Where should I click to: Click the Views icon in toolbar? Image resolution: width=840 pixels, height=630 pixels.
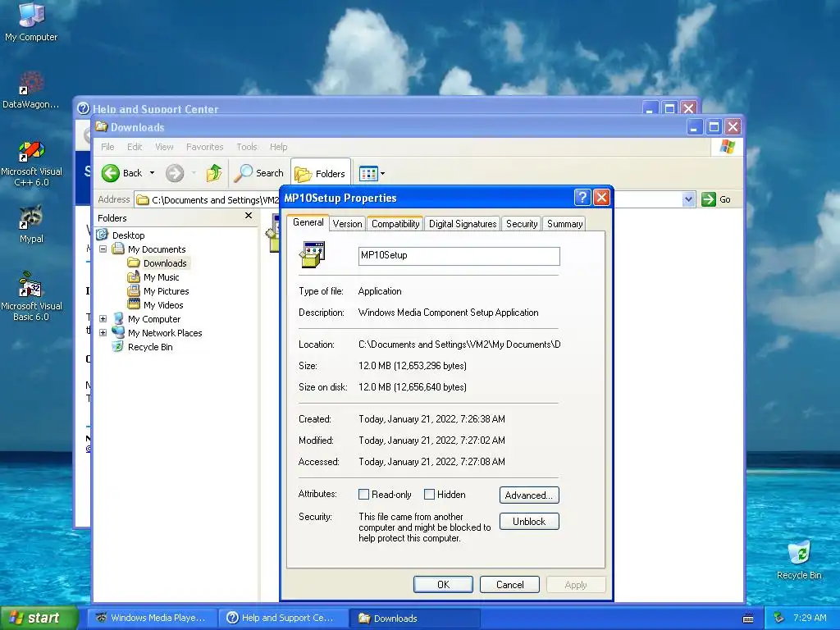368,174
